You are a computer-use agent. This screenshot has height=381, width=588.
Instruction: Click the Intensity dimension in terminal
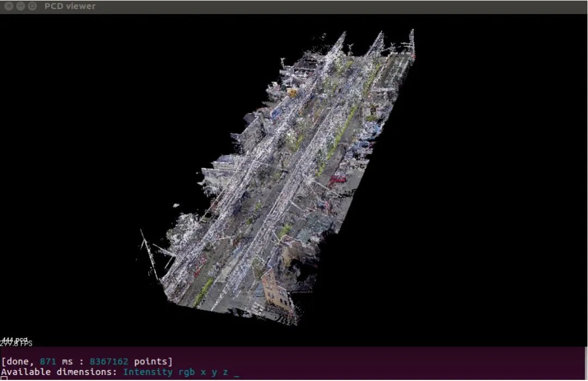148,372
